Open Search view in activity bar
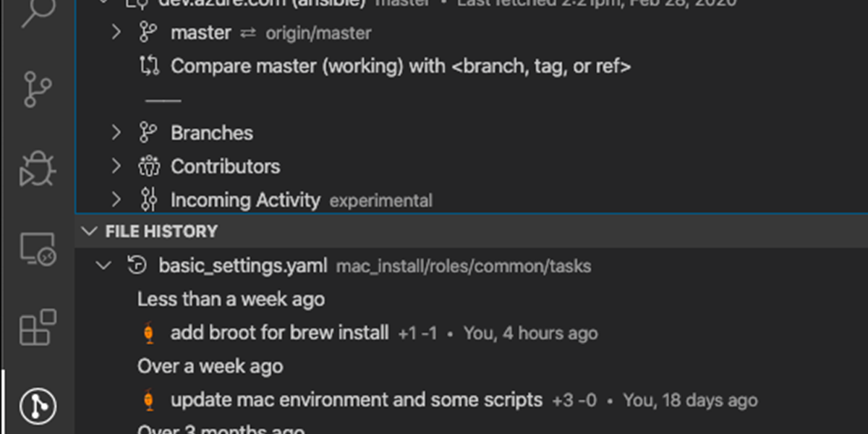This screenshot has height=434, width=868. (x=37, y=13)
